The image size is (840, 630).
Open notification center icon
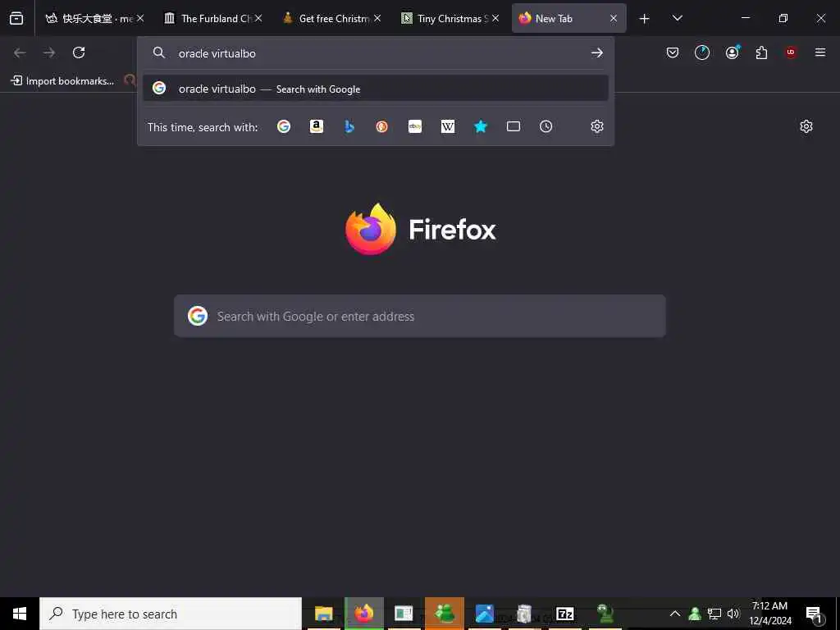(x=814, y=614)
